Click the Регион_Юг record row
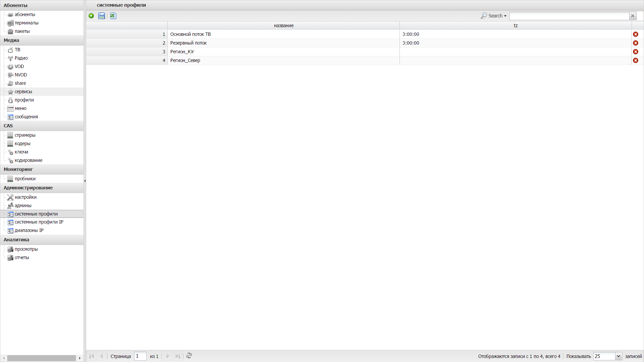644x362 pixels. click(283, 51)
